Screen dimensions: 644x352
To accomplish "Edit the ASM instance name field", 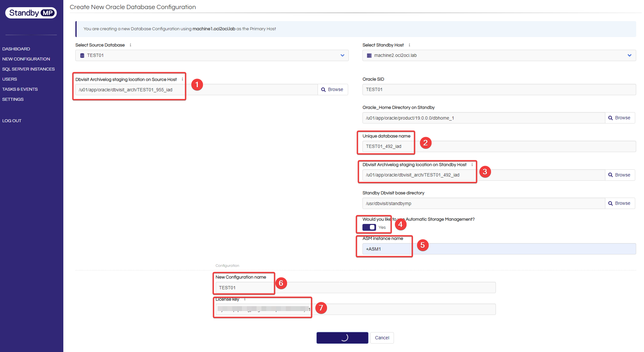I will [x=499, y=249].
